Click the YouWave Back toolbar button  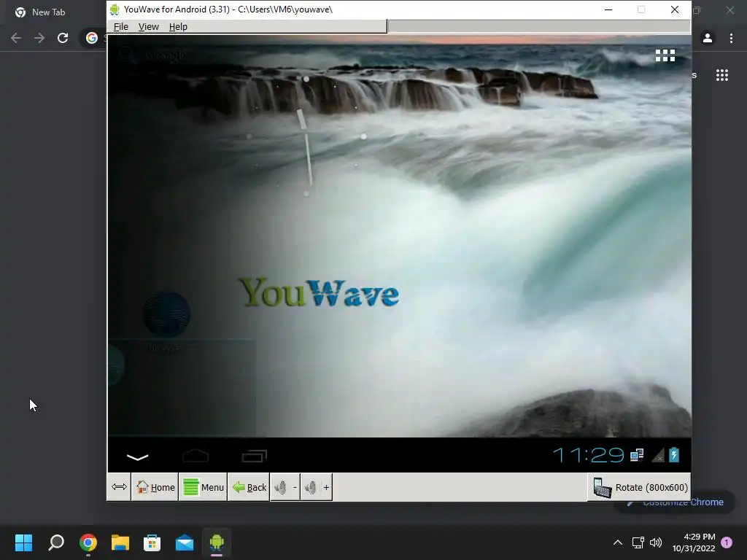point(249,487)
